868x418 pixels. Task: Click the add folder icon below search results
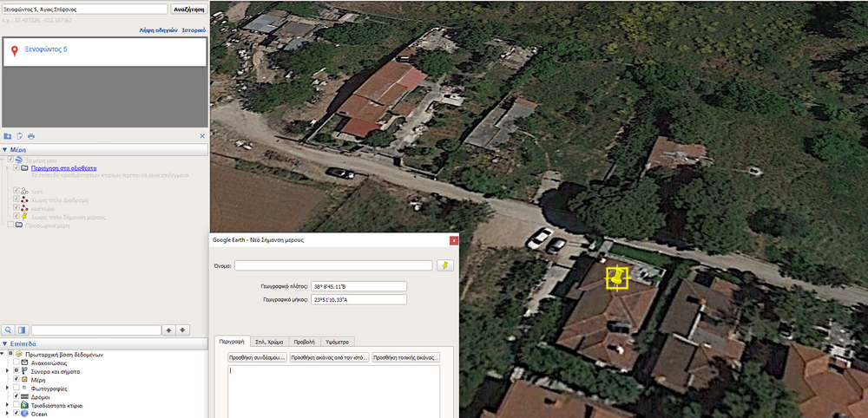point(8,136)
